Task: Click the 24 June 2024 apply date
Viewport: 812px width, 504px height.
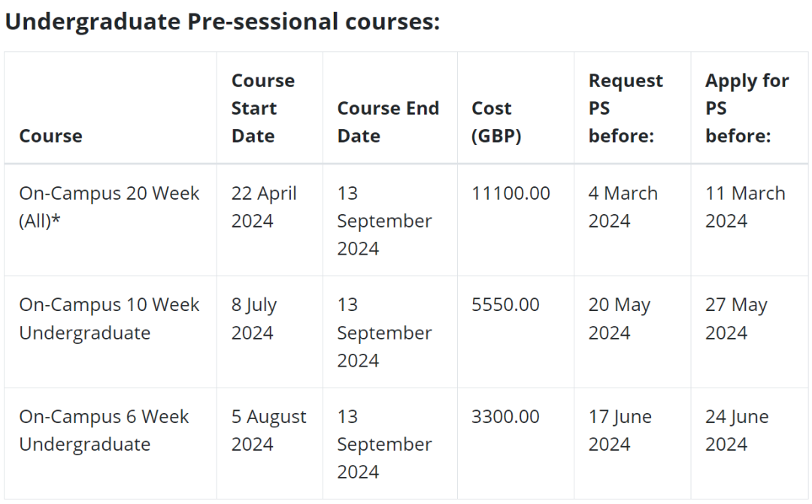Action: pos(737,430)
